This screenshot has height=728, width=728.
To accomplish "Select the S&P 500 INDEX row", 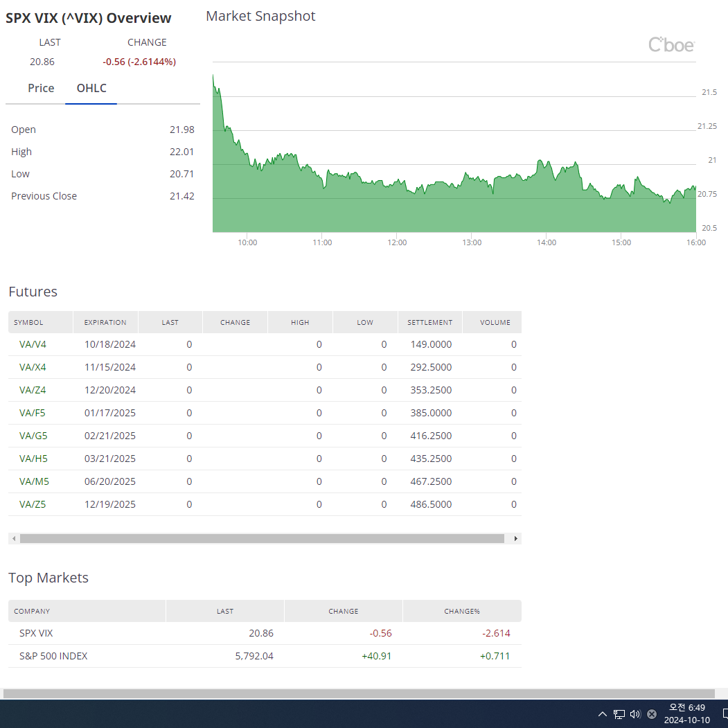I will (265, 656).
